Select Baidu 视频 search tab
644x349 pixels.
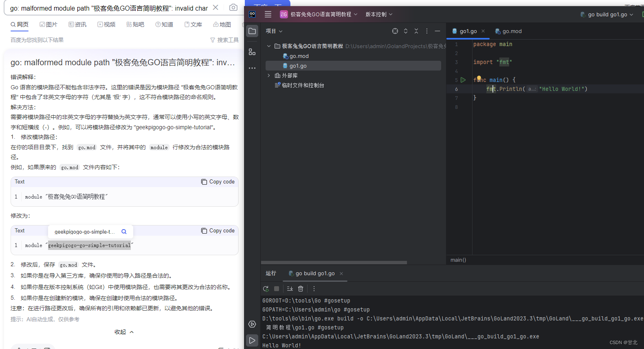[x=106, y=24]
